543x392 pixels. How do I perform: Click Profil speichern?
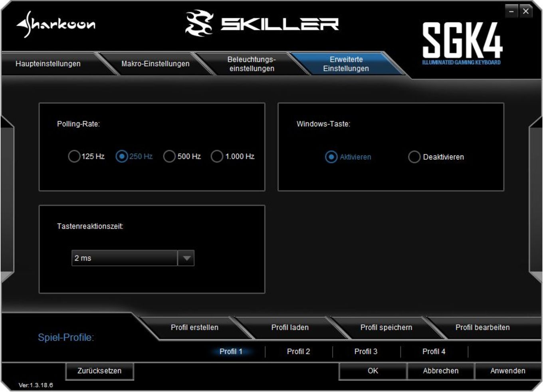click(x=386, y=327)
